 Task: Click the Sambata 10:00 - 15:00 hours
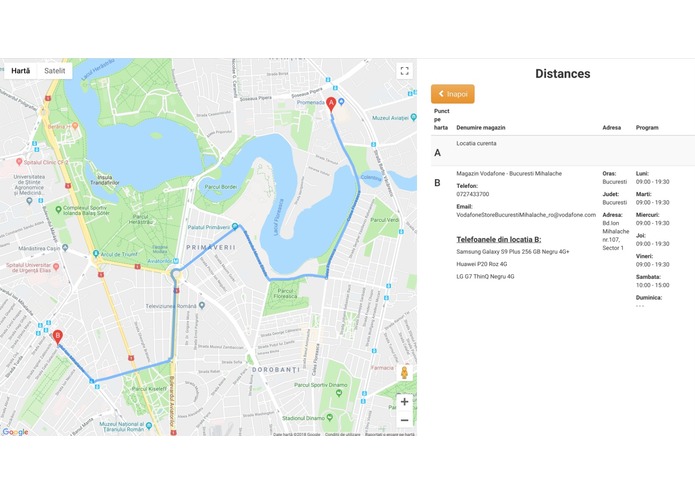(652, 285)
